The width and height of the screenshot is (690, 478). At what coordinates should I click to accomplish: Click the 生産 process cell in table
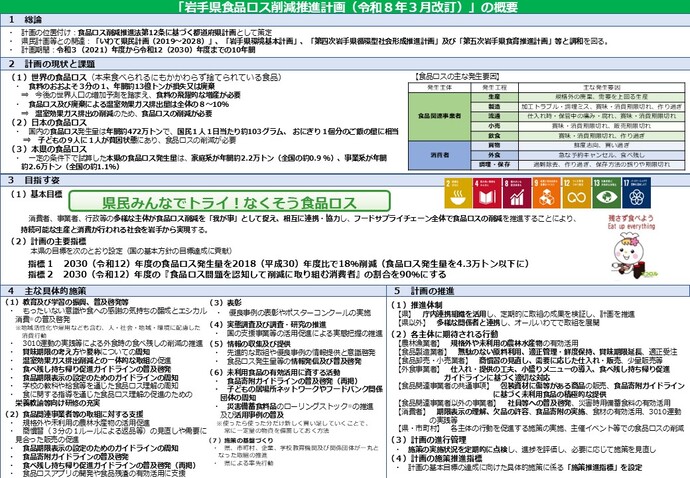point(494,96)
